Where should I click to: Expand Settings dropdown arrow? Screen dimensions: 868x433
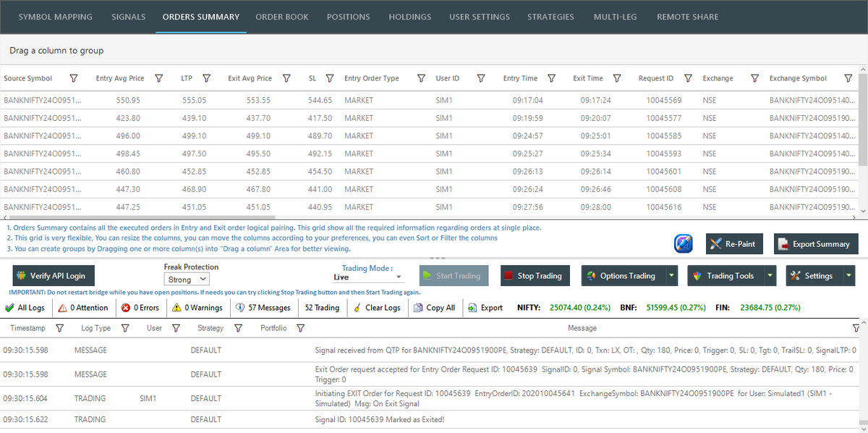[x=848, y=276]
